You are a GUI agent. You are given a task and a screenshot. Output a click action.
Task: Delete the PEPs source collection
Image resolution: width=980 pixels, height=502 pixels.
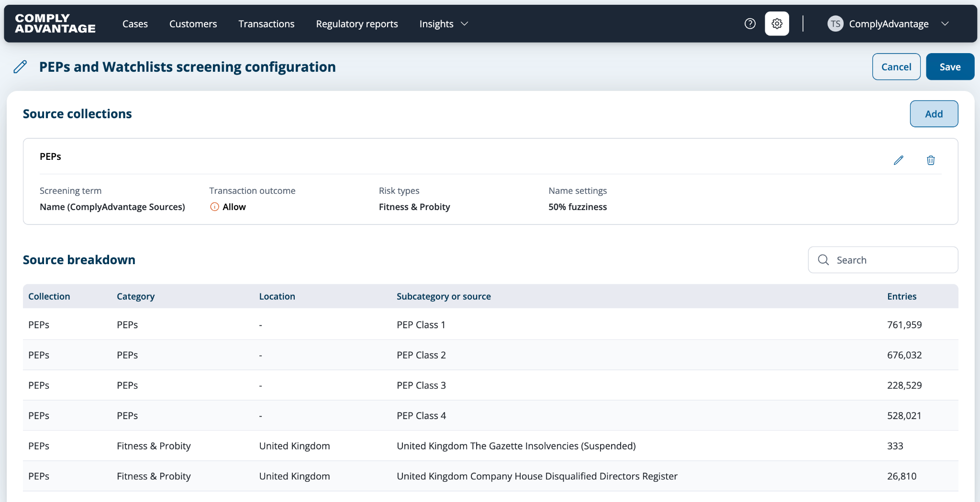point(931,160)
